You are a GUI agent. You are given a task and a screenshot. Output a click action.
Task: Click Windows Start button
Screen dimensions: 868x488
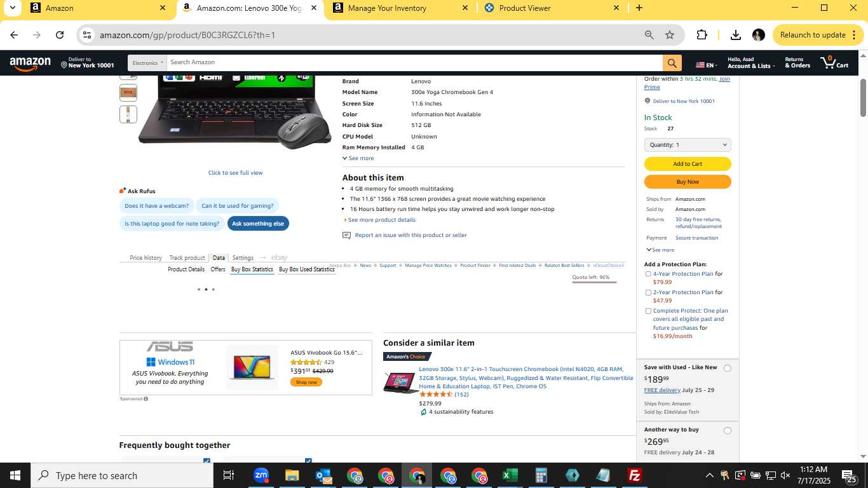click(x=15, y=475)
